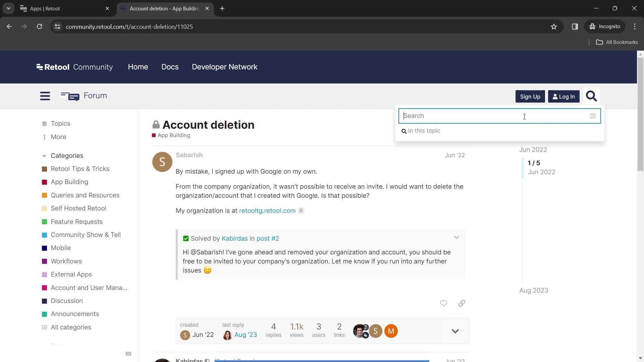Click the All categories list icon
This screenshot has height=362, width=644.
44,327
